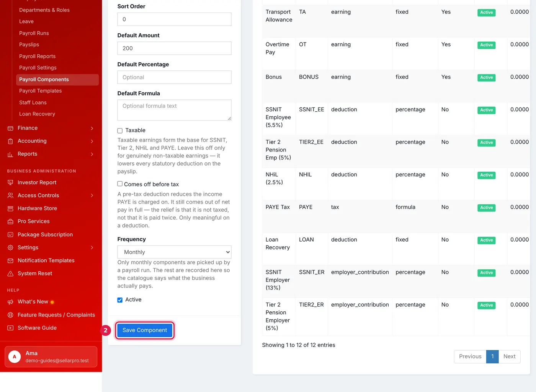Expand the Settings menu chevron
Viewport: 536px width, 392px height.
tap(92, 247)
